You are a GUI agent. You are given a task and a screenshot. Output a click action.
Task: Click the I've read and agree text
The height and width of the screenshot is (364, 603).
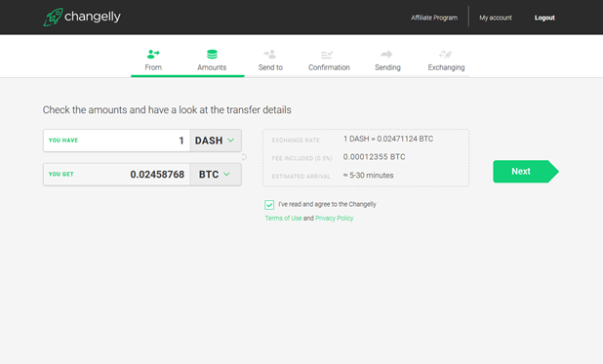click(x=327, y=204)
